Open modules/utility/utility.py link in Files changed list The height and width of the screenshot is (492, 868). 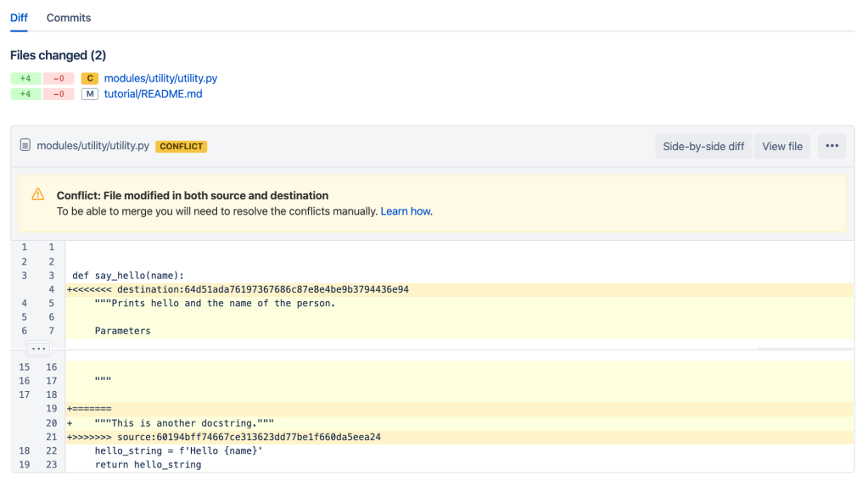point(160,78)
